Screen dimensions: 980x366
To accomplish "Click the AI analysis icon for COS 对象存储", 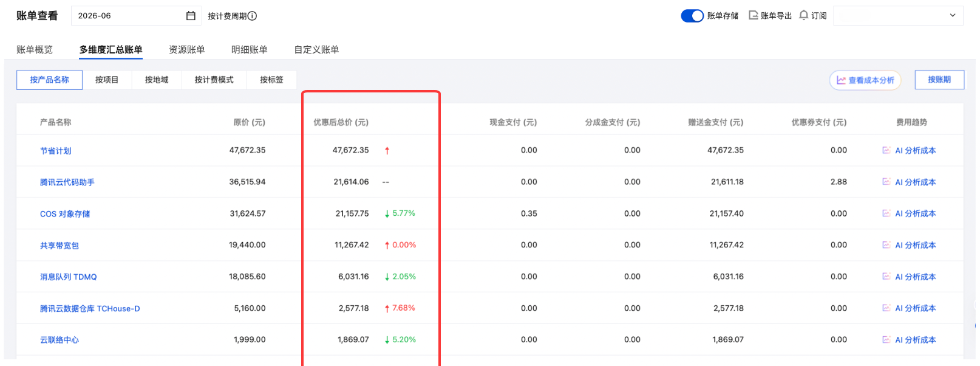I will click(x=886, y=213).
